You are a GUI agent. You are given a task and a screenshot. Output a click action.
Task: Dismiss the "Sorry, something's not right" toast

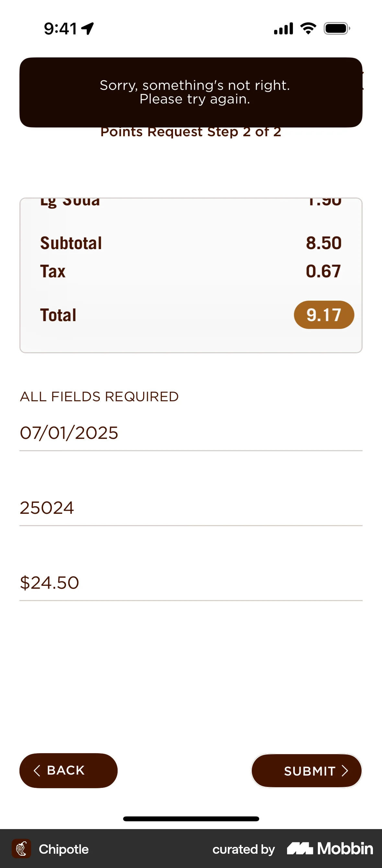191,92
